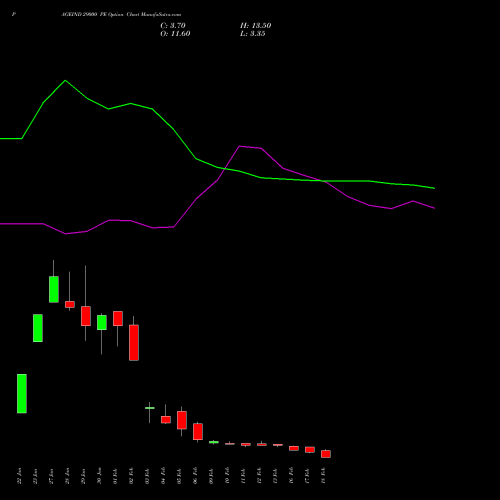This screenshot has height=500, width=500.
Task: Select the 09 Feb date label
Action: click(x=211, y=476)
